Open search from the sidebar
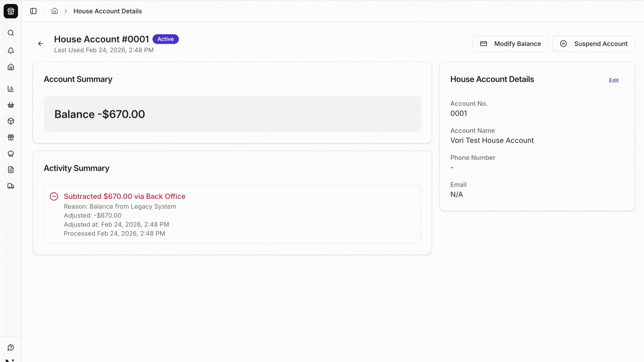 (11, 33)
